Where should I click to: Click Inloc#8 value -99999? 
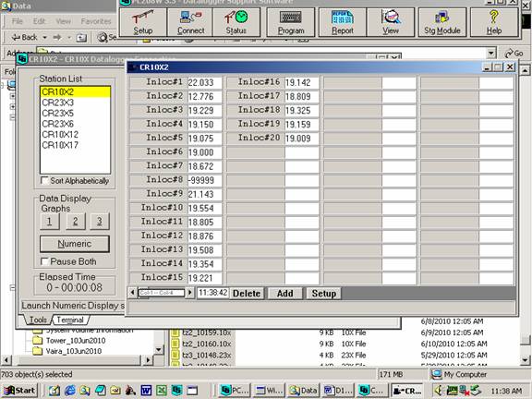[205, 180]
